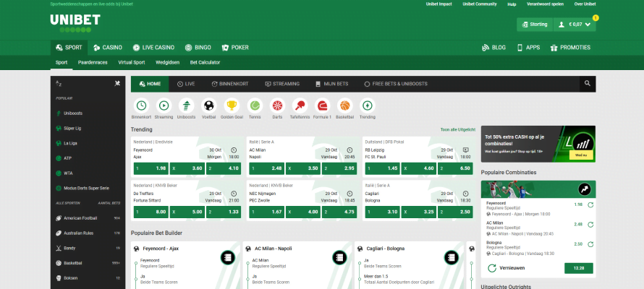Viewport: 644px width, 289px height.
Task: Open Modus Darts Super Serie in sidebar
Action: click(x=88, y=188)
